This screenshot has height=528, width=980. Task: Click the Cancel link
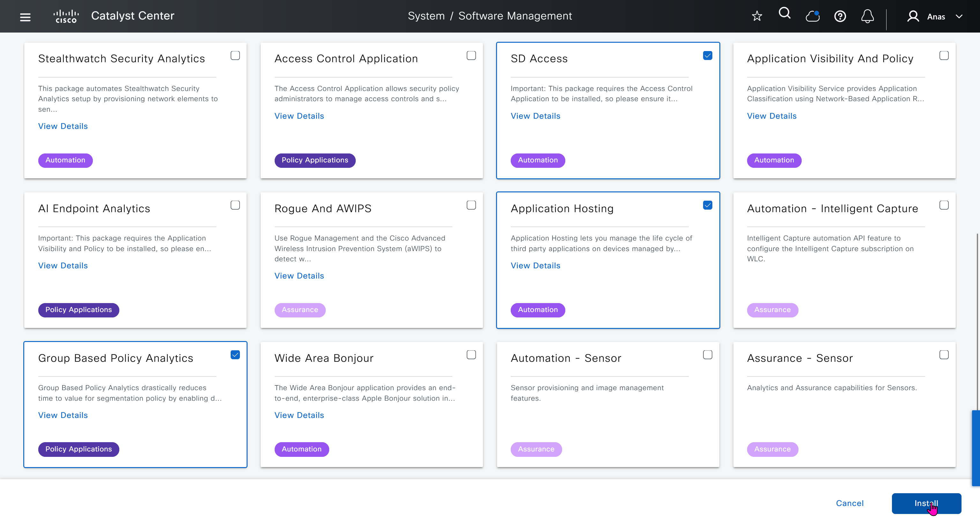(850, 503)
